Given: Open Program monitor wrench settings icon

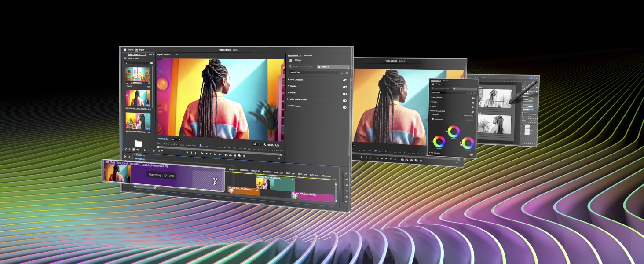Looking at the screenshot, I should 265,144.
